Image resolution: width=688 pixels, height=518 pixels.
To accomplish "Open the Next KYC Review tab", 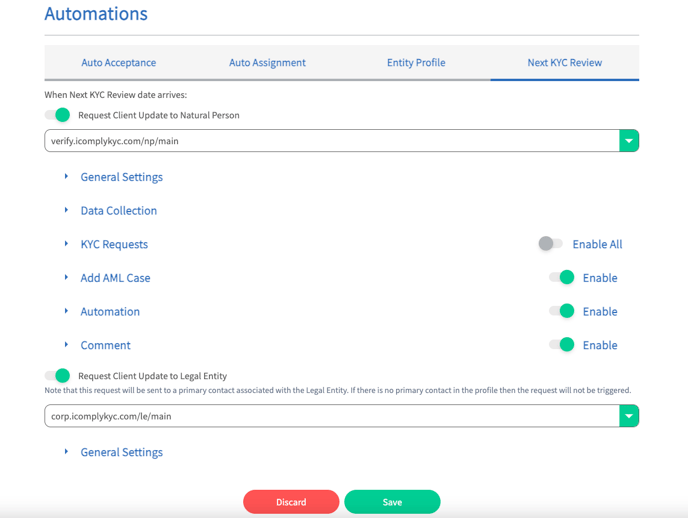I will click(x=565, y=63).
